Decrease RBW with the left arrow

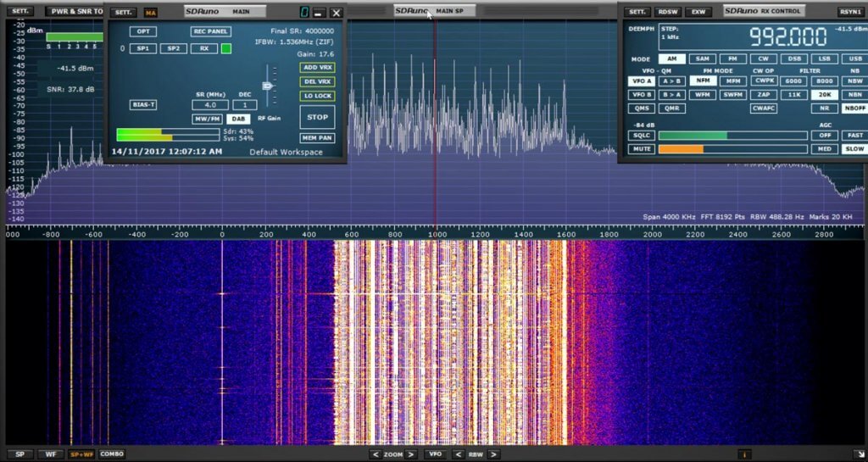[x=459, y=454]
